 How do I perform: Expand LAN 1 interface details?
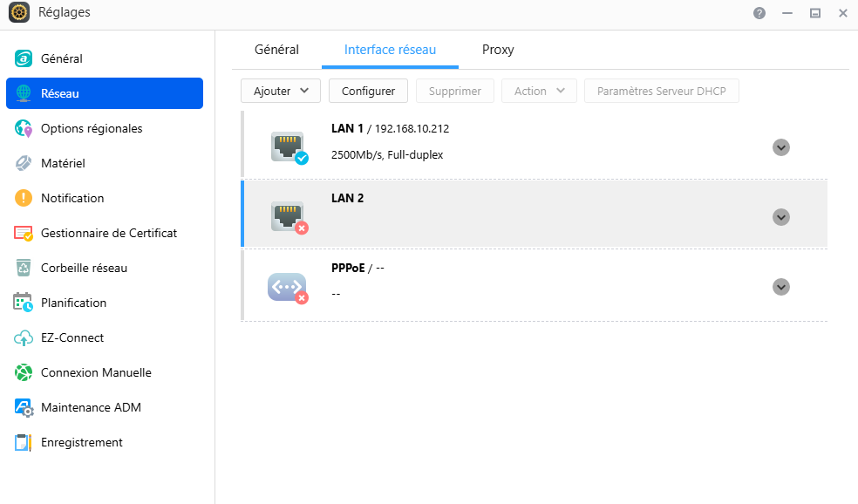coord(781,147)
